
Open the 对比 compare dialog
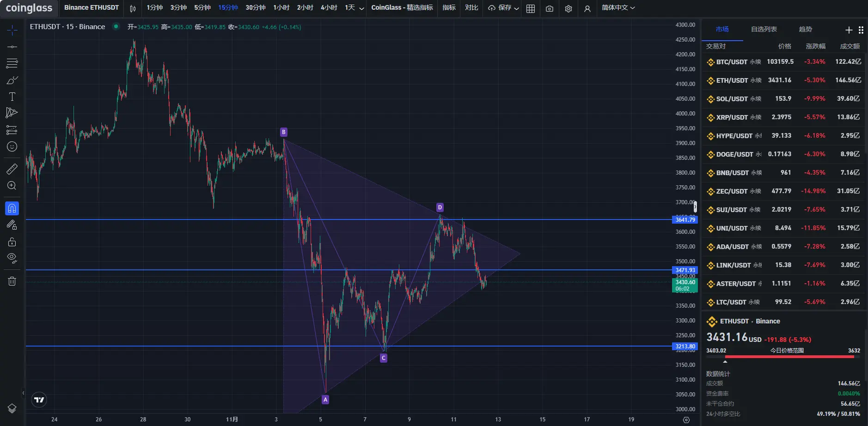pos(471,8)
